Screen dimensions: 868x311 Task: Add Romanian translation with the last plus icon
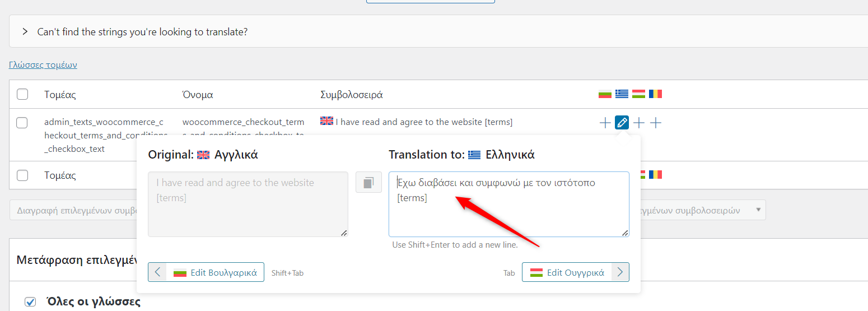click(x=656, y=123)
